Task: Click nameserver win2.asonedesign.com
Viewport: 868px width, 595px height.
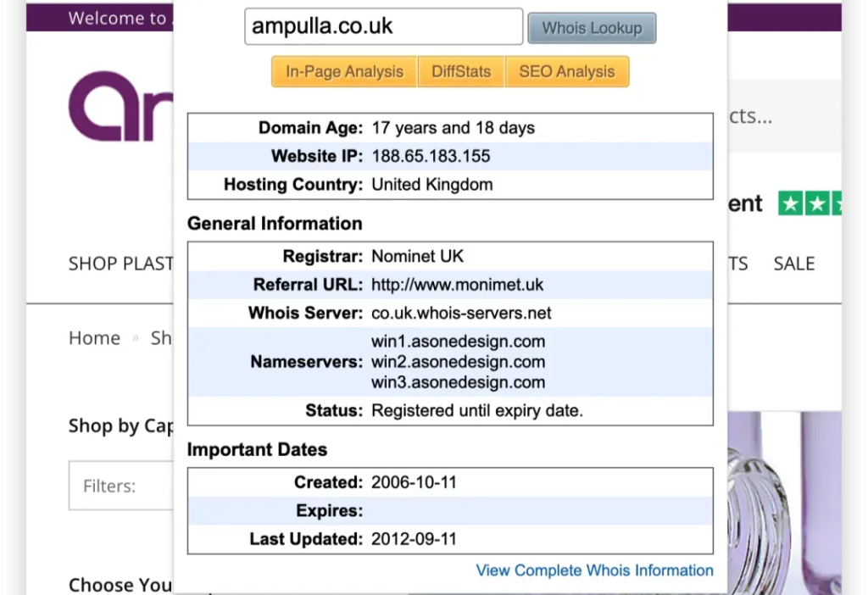Action: point(459,361)
